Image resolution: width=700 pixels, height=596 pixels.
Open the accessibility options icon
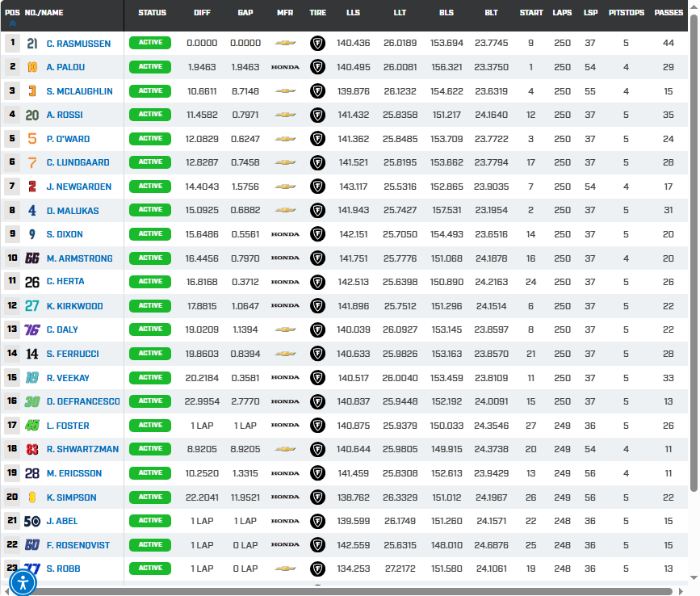[x=23, y=582]
